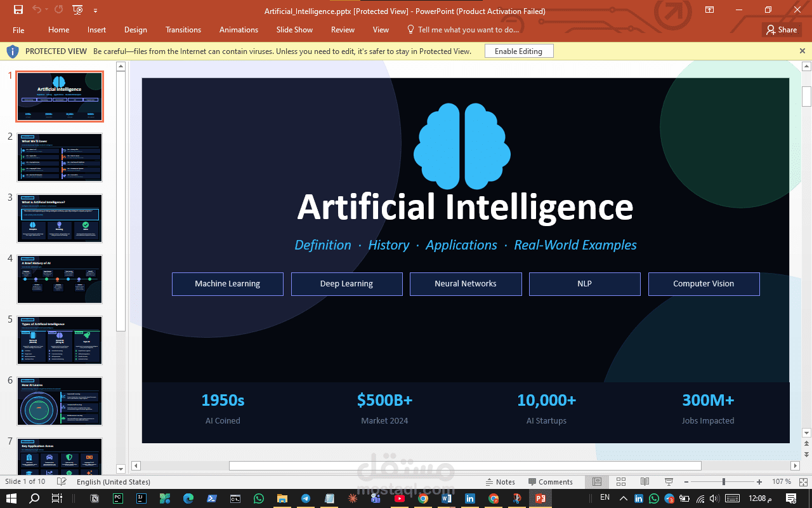The width and height of the screenshot is (812, 508).
Task: Select slide 7 thumbnail Key Application Areas
Action: [x=60, y=457]
